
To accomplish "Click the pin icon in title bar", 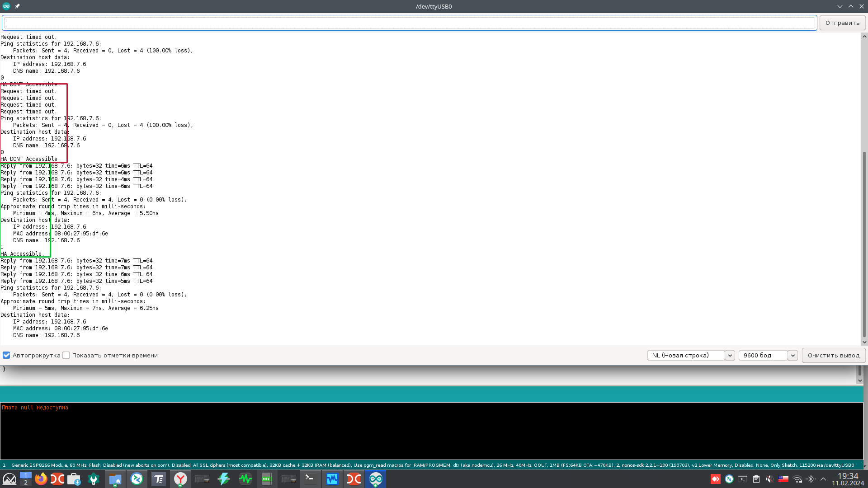I will coord(17,6).
